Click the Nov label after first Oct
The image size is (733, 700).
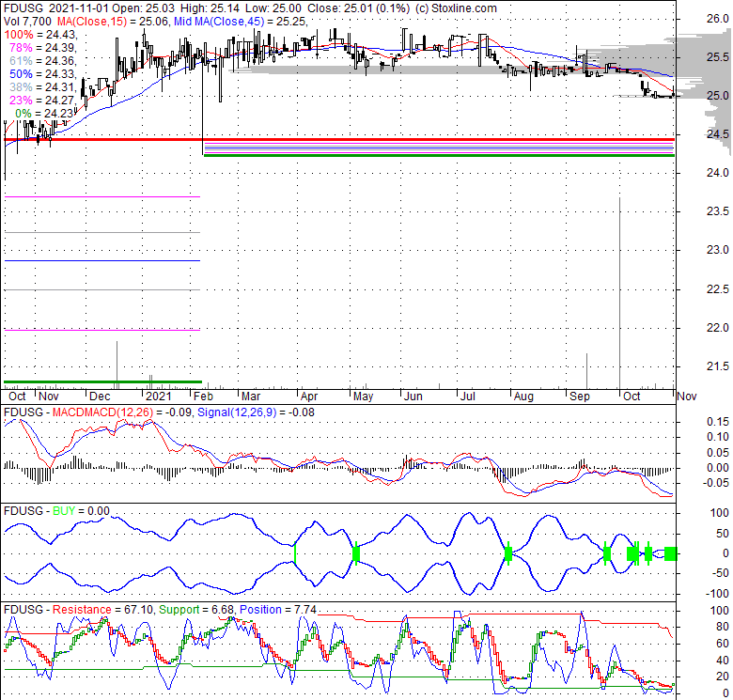point(49,397)
